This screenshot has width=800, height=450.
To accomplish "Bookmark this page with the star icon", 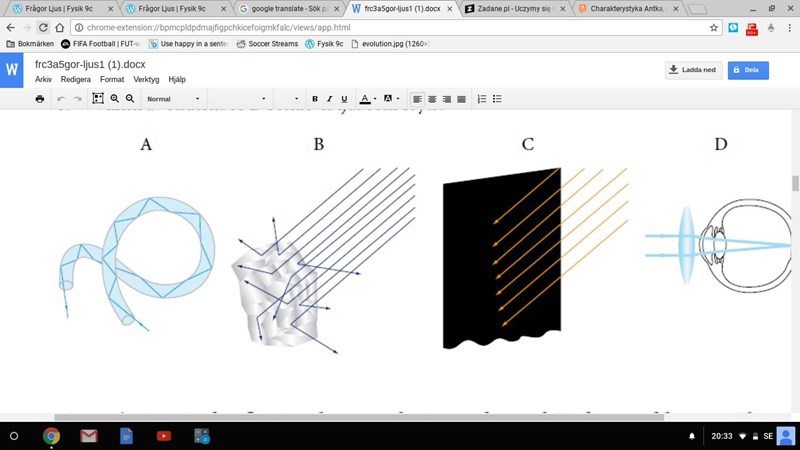I will point(714,27).
